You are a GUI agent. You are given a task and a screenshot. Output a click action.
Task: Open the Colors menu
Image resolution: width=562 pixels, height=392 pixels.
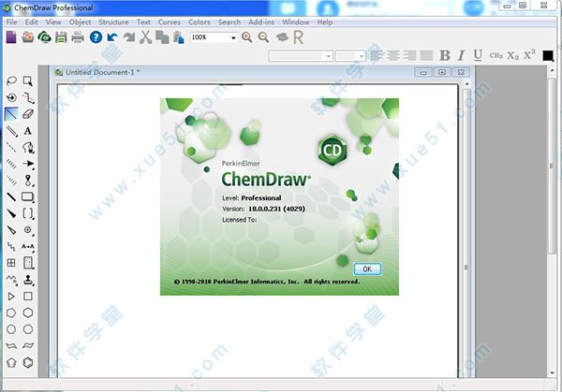pyautogui.click(x=200, y=22)
